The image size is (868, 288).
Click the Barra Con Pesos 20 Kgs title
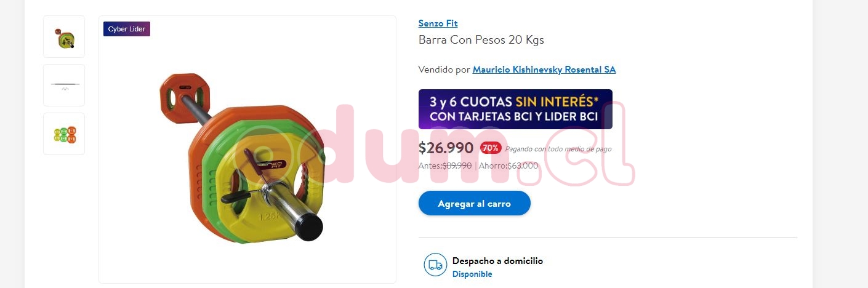click(x=481, y=40)
